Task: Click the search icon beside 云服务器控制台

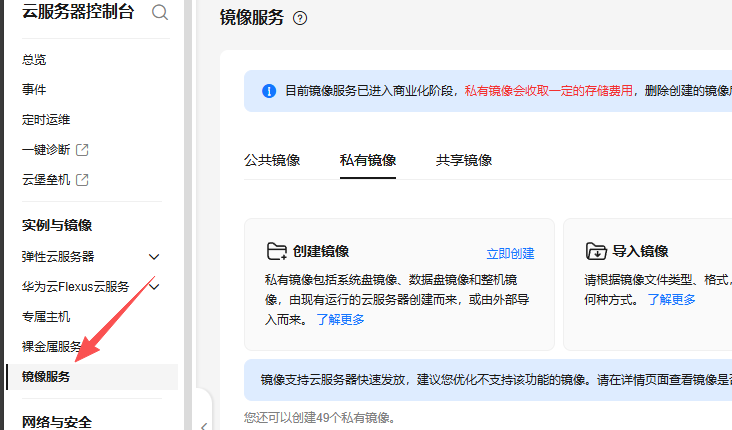Action: (x=160, y=12)
